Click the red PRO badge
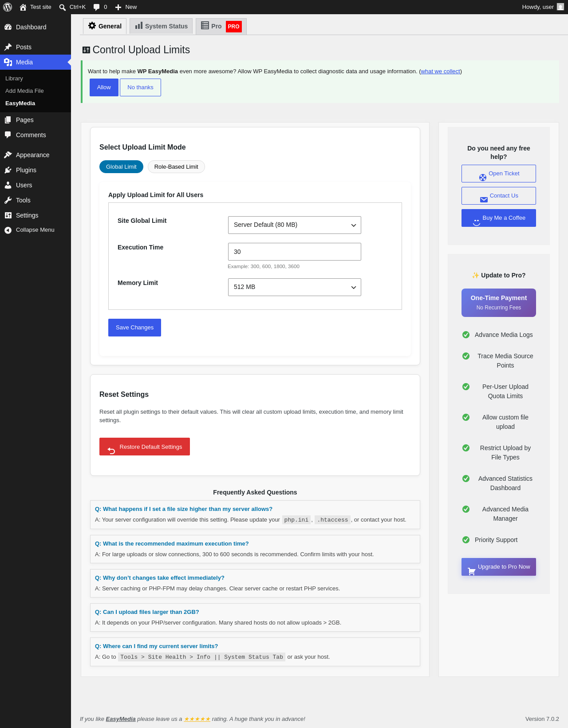 [x=234, y=27]
